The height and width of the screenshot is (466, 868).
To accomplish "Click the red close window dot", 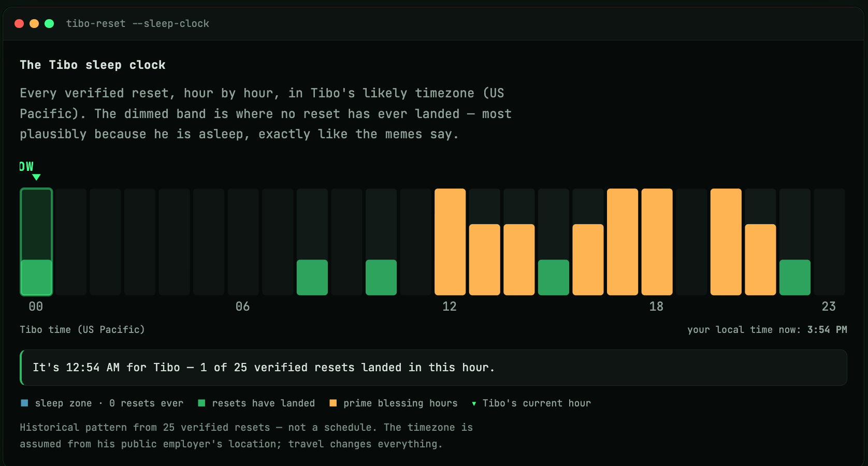I will (19, 23).
